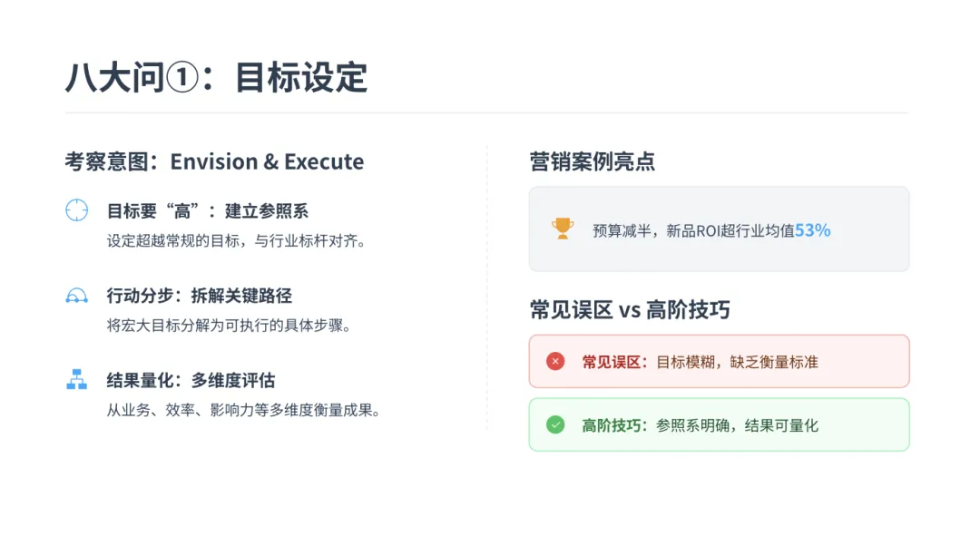Click the green checkmark circle icon
Viewport: 980px width, 536px height.
click(x=555, y=424)
